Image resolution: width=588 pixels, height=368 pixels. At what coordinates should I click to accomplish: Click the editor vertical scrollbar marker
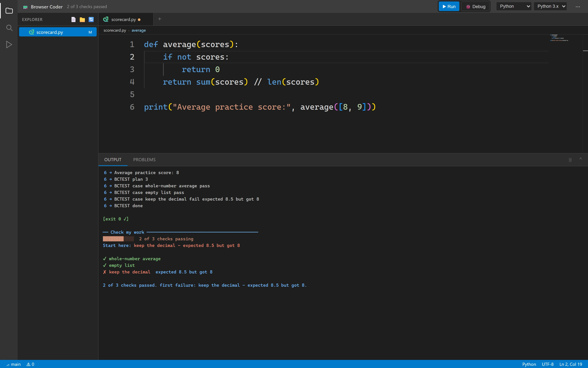point(585,51)
